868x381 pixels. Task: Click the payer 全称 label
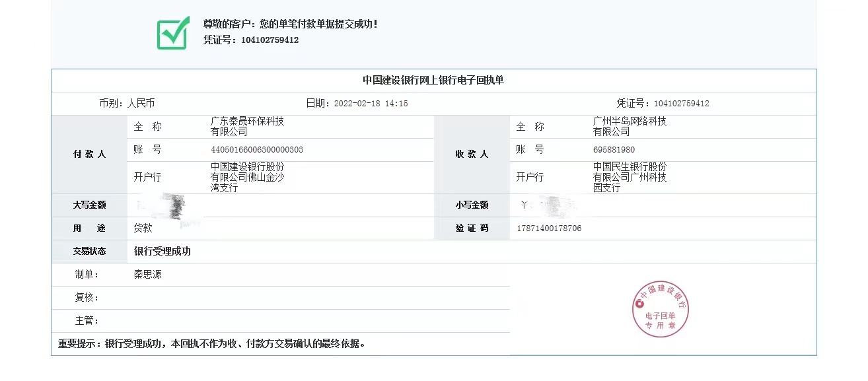pyautogui.click(x=147, y=127)
